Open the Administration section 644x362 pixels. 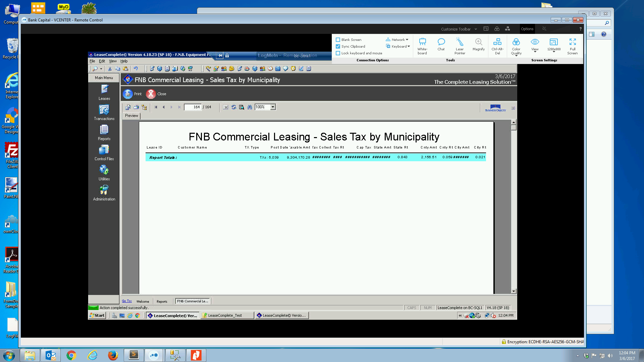(104, 193)
